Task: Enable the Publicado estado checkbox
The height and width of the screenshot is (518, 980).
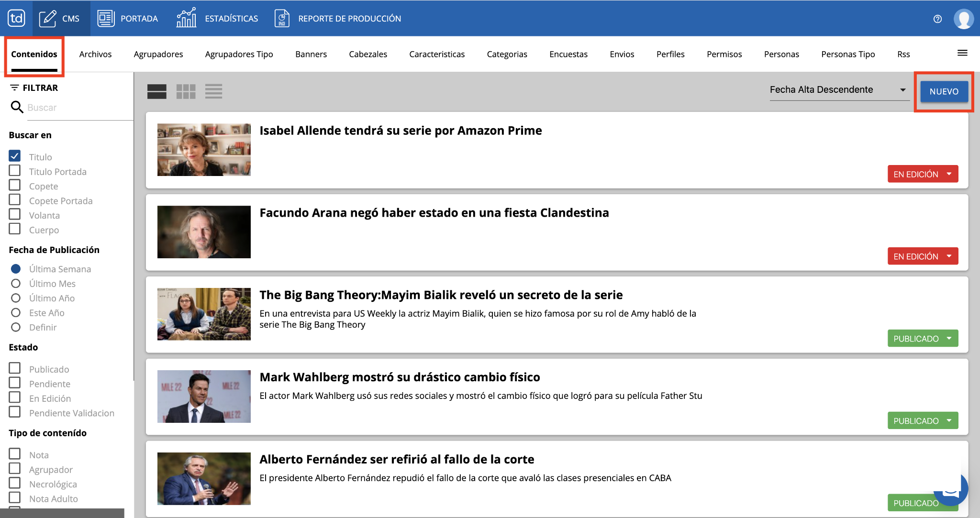Action: tap(15, 368)
